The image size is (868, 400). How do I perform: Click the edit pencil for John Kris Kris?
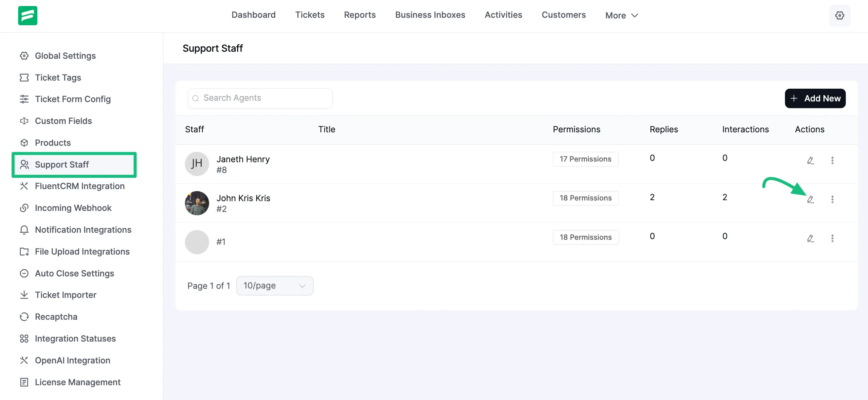click(x=811, y=199)
